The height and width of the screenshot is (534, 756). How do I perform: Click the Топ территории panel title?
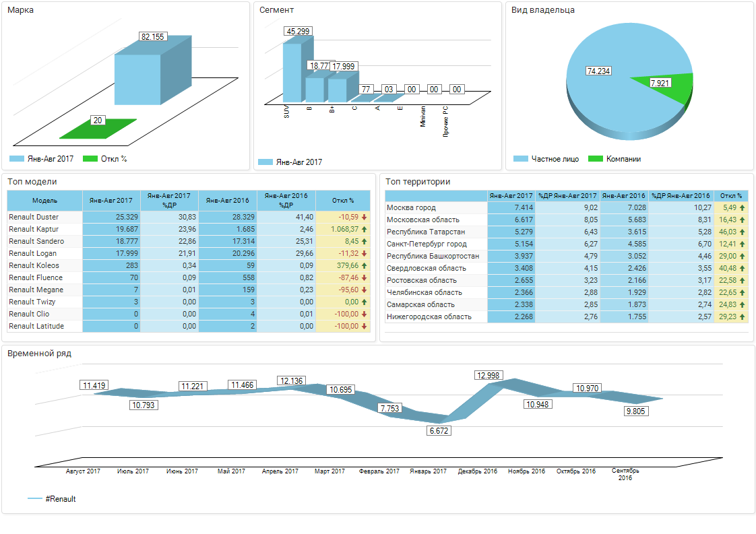tap(418, 182)
